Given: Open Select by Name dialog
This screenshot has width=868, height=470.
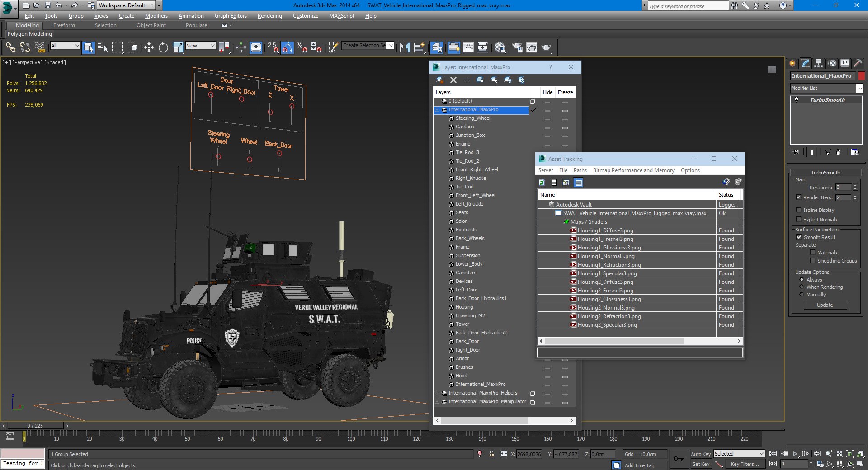Looking at the screenshot, I should [103, 47].
